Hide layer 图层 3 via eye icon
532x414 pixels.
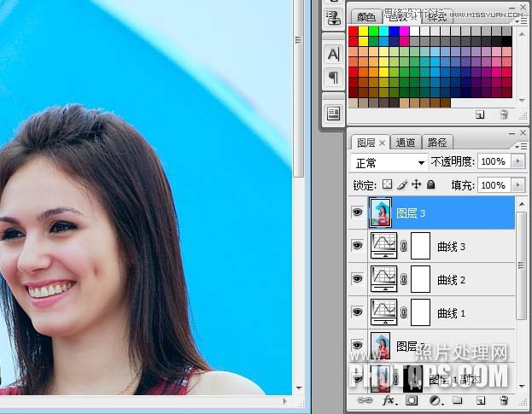point(357,213)
